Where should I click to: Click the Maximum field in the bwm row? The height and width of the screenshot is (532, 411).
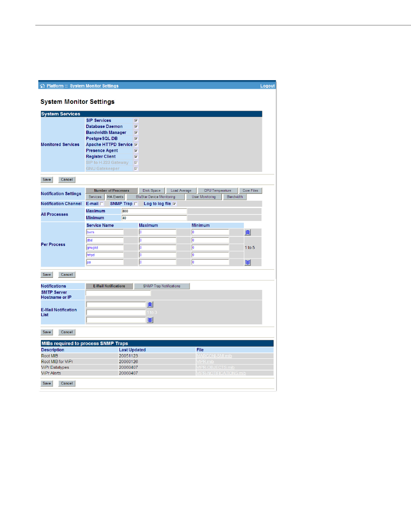pyautogui.click(x=158, y=232)
